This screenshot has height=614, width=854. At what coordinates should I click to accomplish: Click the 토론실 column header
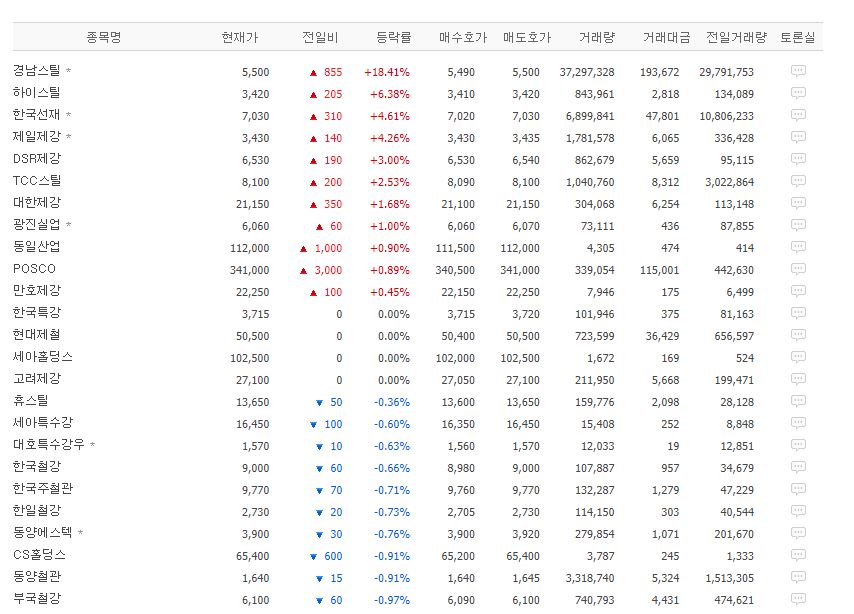(797, 37)
